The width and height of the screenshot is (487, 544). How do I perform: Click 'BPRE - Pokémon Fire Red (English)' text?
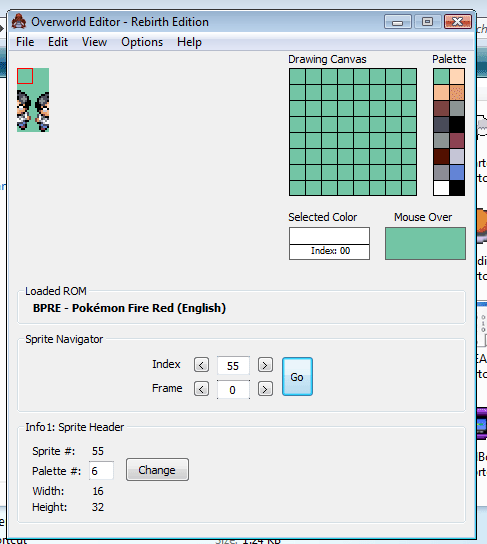pyautogui.click(x=129, y=308)
